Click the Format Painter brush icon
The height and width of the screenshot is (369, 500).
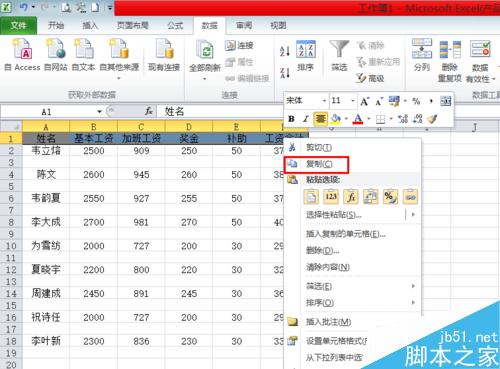point(432,119)
